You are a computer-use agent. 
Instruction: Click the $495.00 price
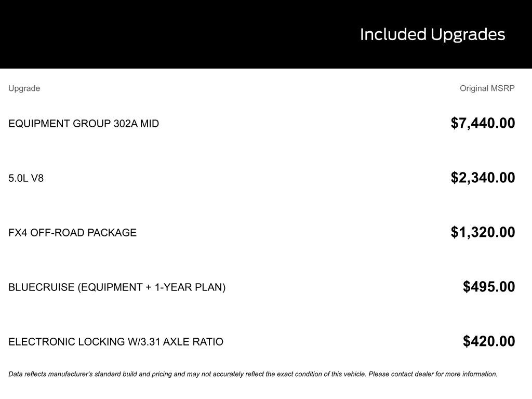pos(489,287)
